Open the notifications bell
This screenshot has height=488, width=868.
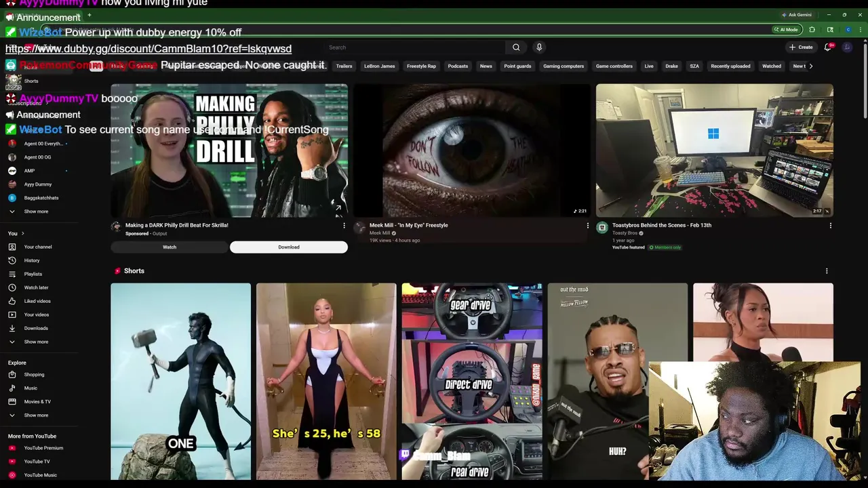click(827, 47)
